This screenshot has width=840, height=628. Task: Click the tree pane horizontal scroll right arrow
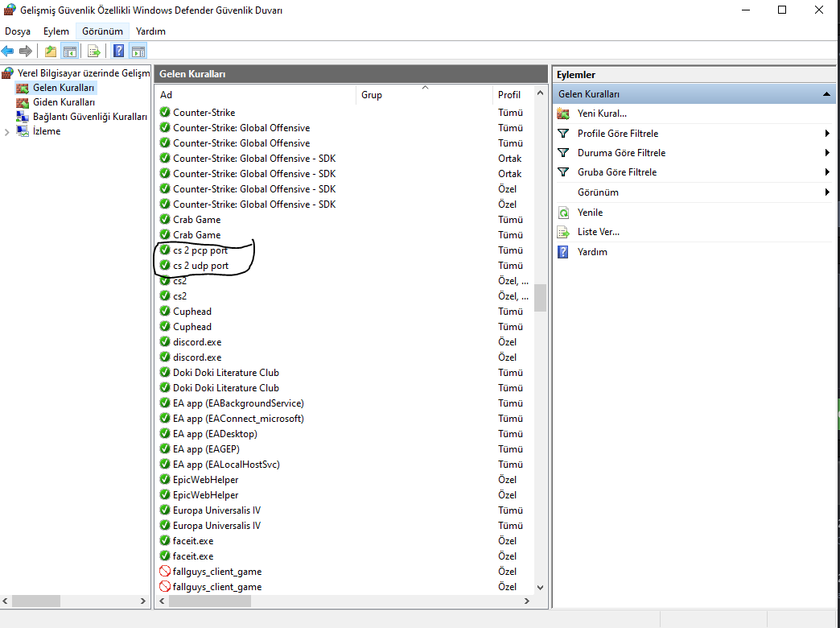click(x=143, y=601)
